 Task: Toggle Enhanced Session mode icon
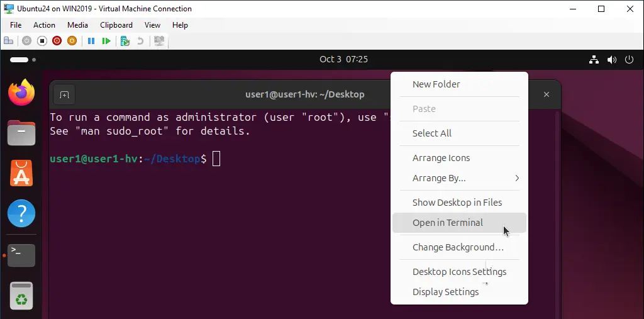159,41
